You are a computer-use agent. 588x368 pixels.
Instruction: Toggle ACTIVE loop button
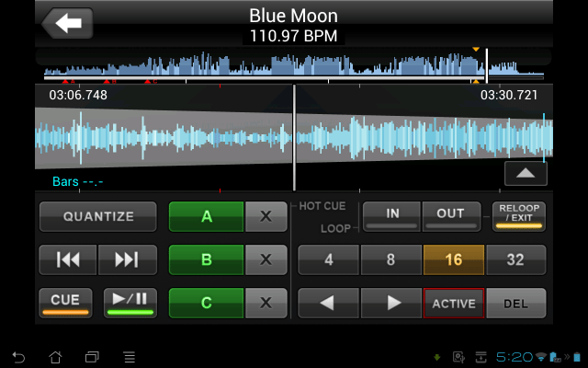454,303
